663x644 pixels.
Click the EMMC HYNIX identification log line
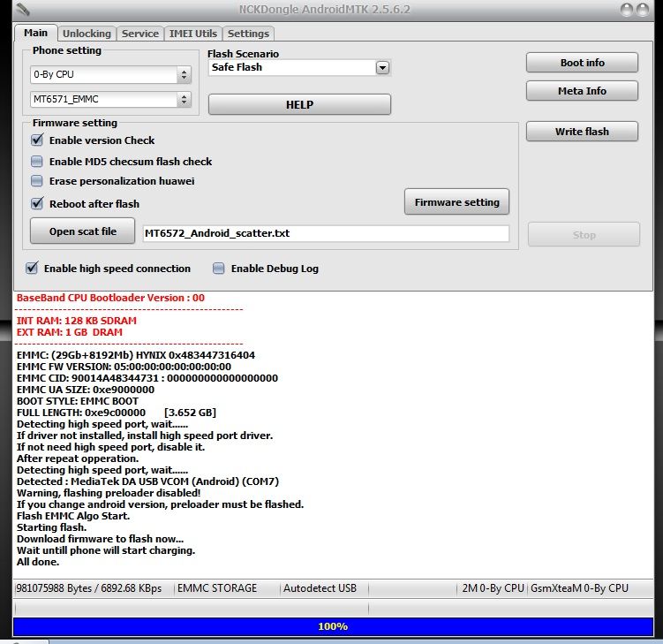[x=136, y=355]
